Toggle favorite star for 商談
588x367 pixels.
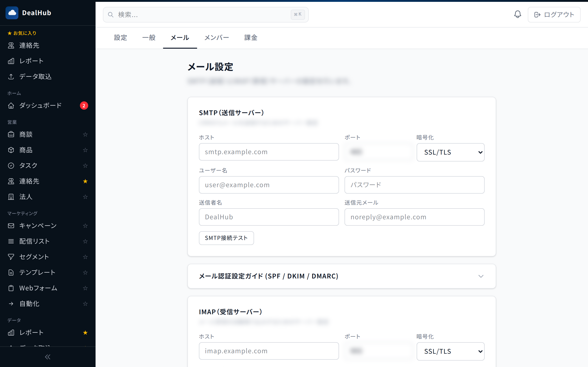point(85,134)
